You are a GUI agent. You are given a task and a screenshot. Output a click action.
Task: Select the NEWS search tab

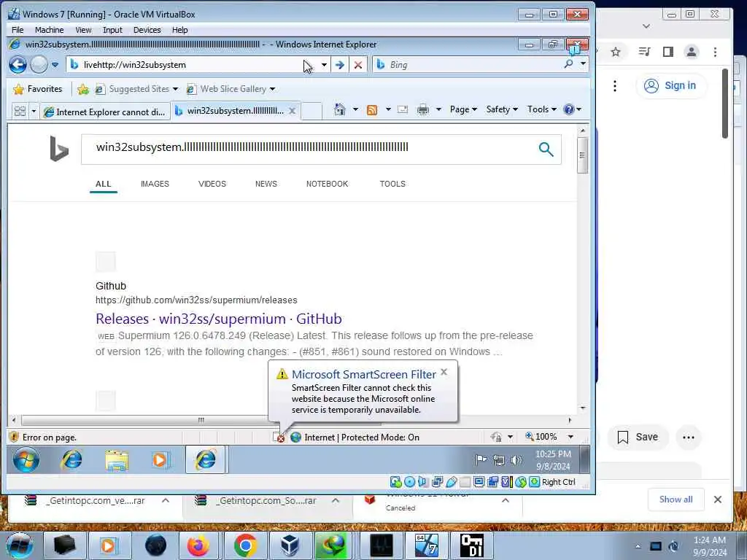266,184
